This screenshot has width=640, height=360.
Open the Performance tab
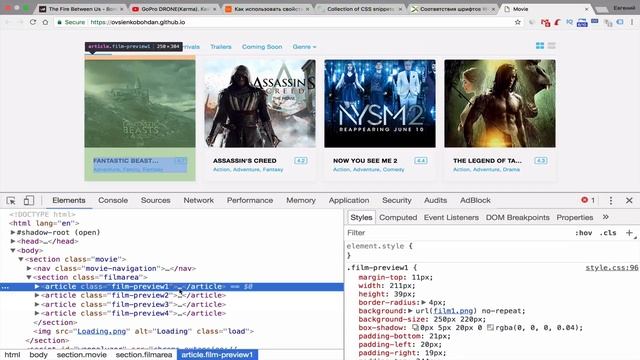coord(250,200)
